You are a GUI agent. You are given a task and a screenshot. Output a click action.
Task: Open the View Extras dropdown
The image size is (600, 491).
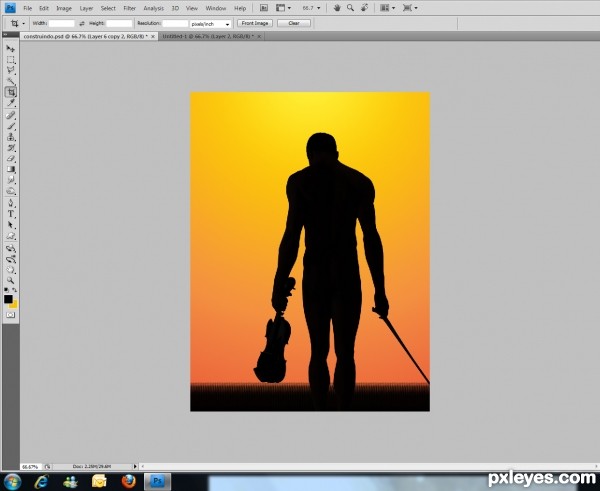pos(284,8)
